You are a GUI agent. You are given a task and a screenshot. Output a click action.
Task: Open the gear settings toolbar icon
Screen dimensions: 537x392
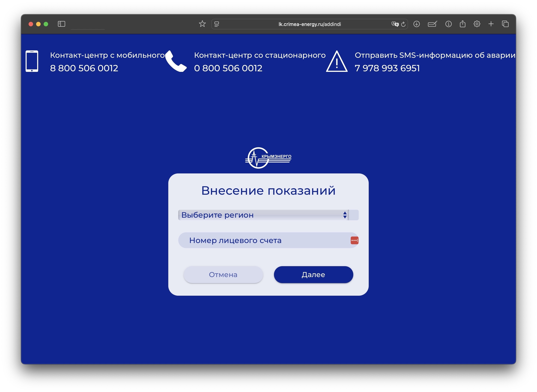pos(477,24)
